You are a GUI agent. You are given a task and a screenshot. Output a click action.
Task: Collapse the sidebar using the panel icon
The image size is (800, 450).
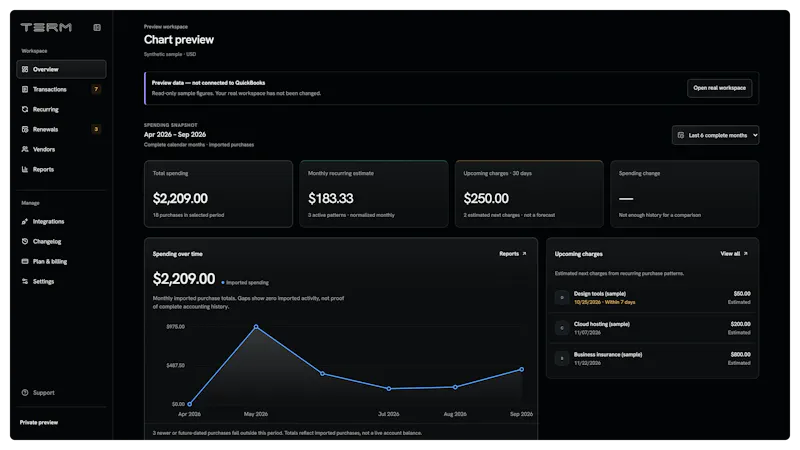[x=97, y=28]
